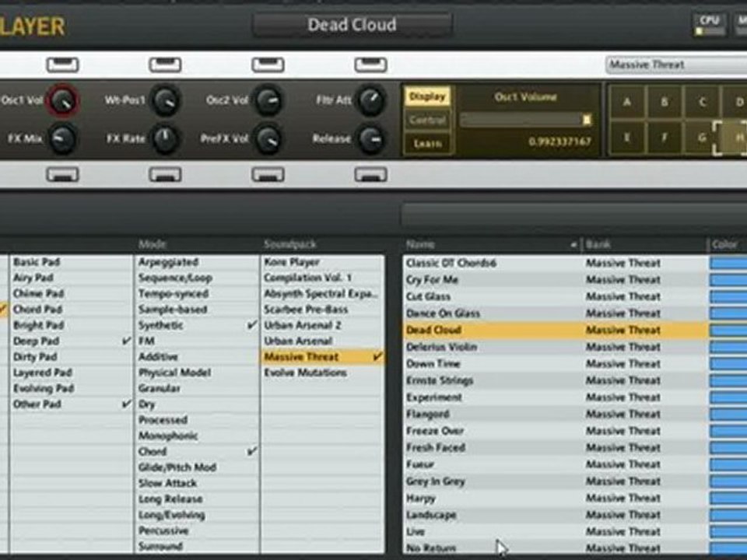Select sound variation E

627,137
